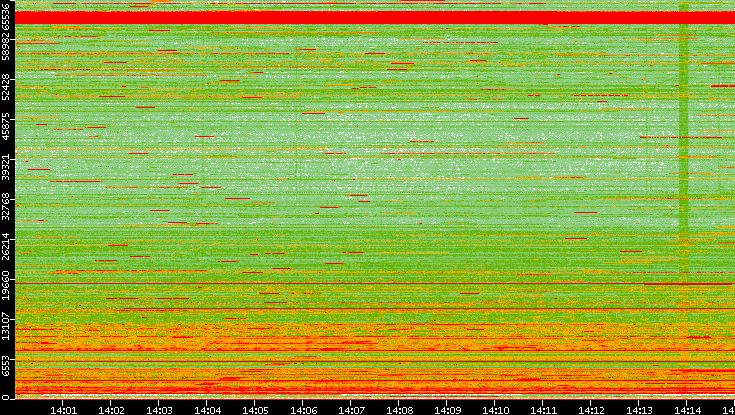Select the 14:08 axis label
The width and height of the screenshot is (735, 415).
pyautogui.click(x=399, y=410)
